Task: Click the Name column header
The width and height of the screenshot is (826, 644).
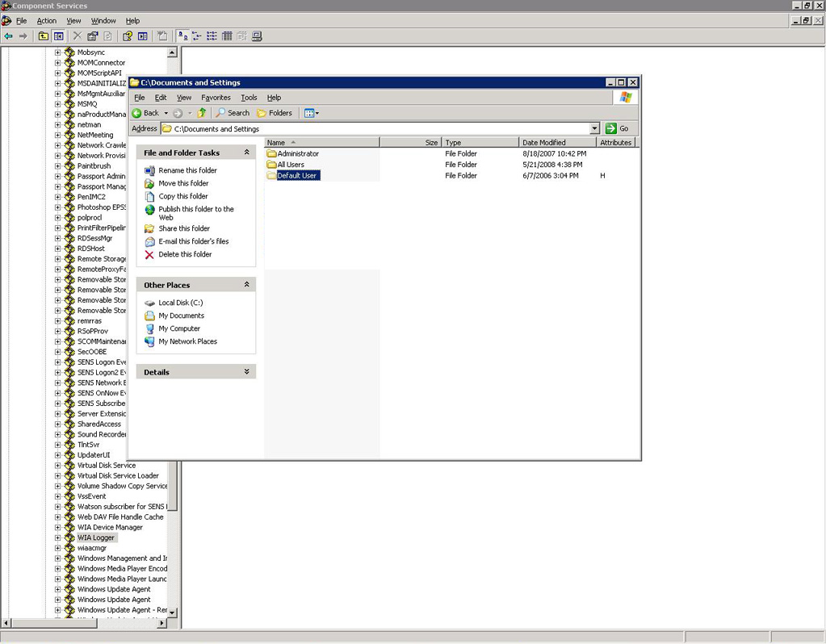Action: click(322, 143)
